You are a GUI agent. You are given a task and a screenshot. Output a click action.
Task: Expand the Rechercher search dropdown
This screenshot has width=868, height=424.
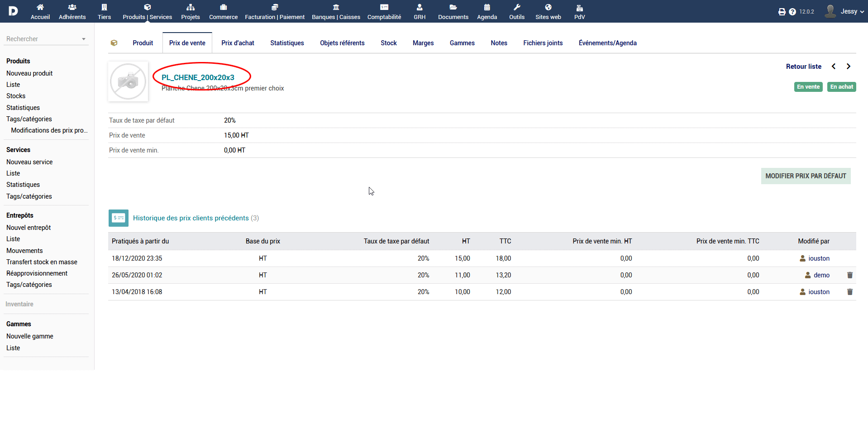click(84, 39)
